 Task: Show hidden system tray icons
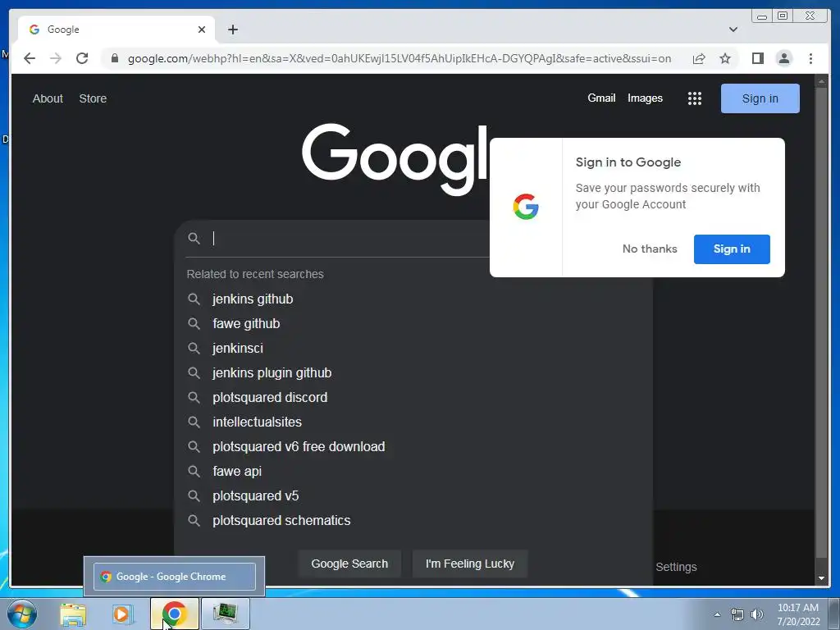tap(717, 614)
